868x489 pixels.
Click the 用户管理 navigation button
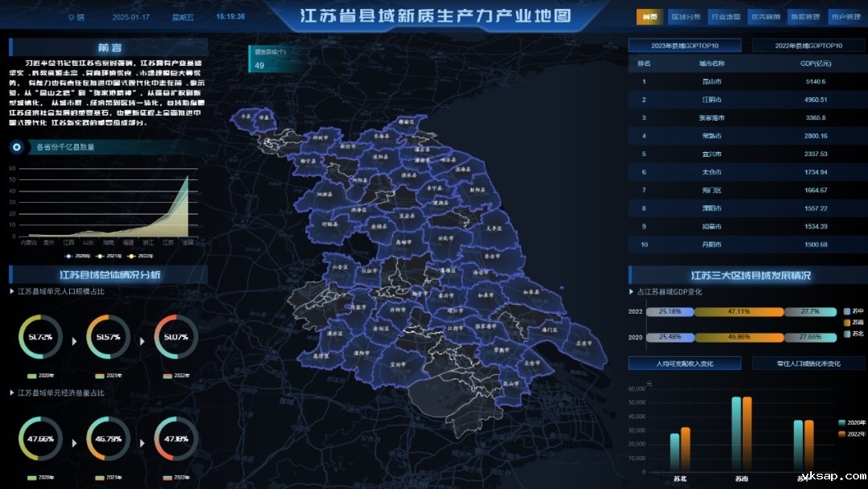pyautogui.click(x=844, y=17)
